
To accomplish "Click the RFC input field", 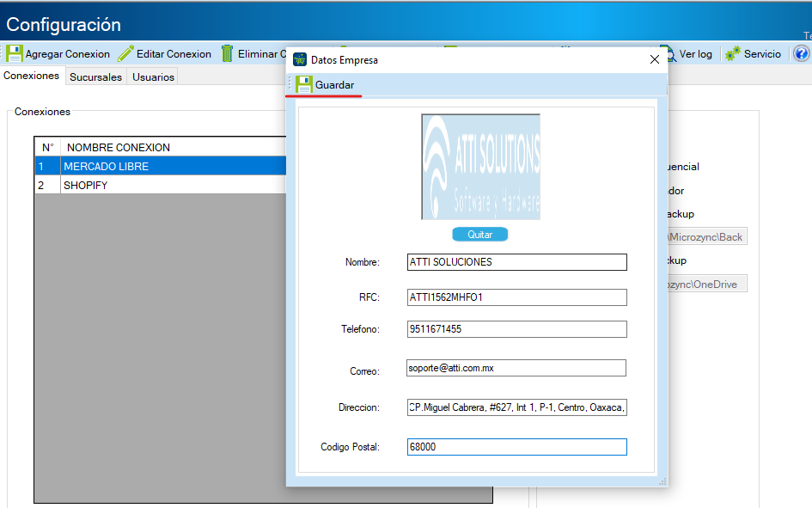I will pos(516,297).
